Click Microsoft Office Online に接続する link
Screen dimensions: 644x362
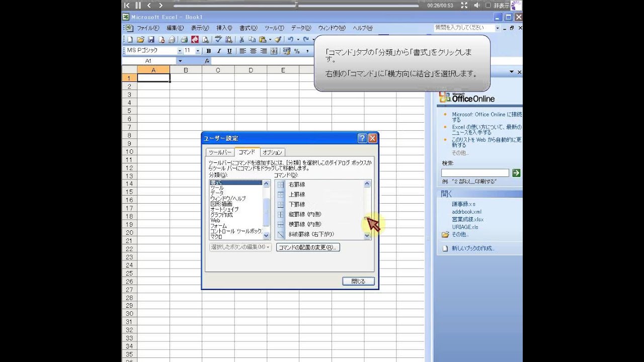click(486, 117)
